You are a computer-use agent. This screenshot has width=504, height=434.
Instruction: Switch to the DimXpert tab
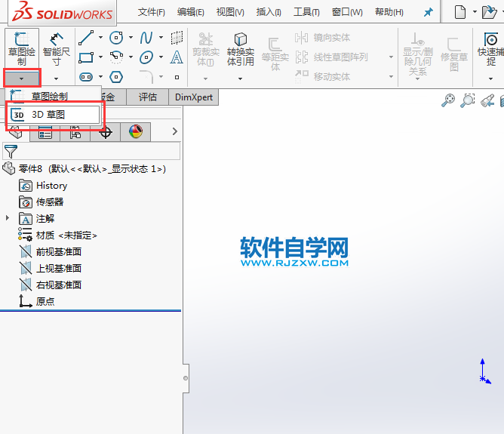(x=193, y=97)
